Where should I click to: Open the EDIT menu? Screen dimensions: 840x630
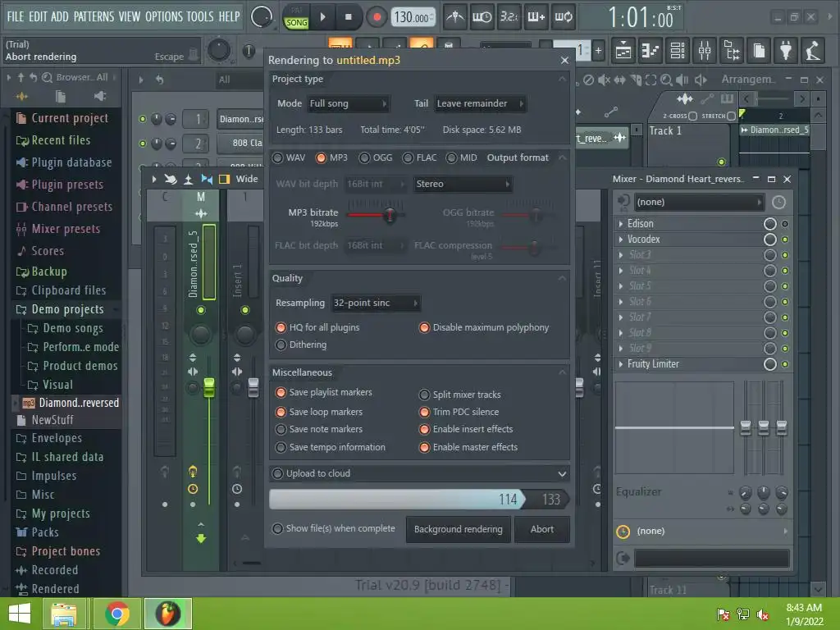pyautogui.click(x=38, y=16)
